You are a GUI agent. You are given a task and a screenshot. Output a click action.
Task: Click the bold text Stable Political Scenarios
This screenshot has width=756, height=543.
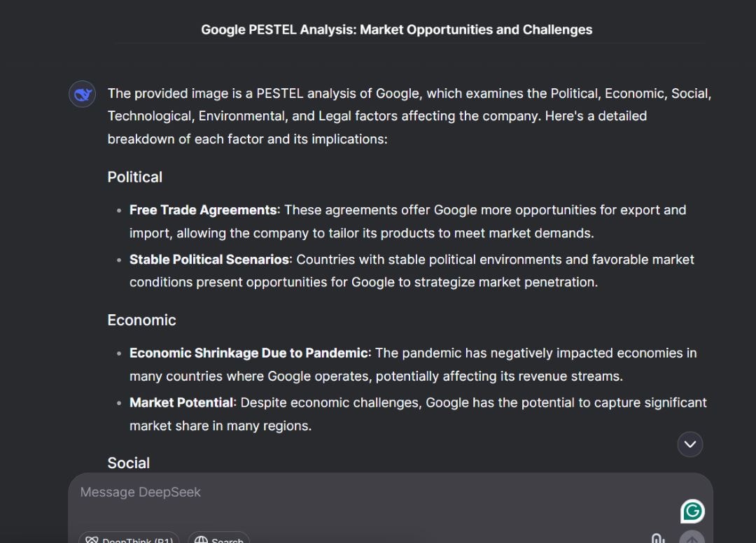[209, 260]
